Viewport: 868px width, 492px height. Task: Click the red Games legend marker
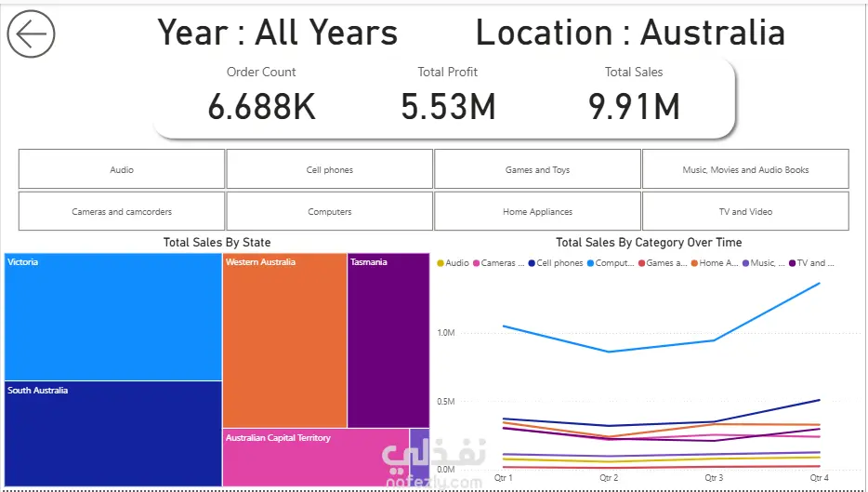point(641,263)
